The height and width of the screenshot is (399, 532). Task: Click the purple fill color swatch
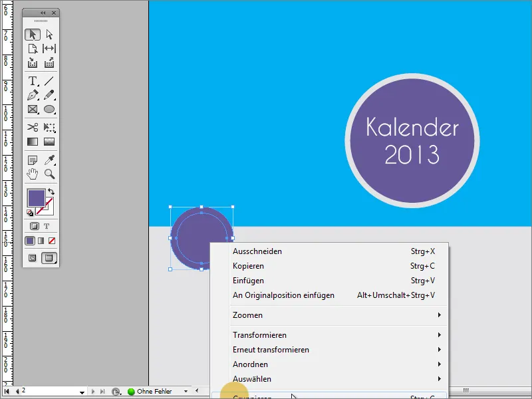click(36, 198)
